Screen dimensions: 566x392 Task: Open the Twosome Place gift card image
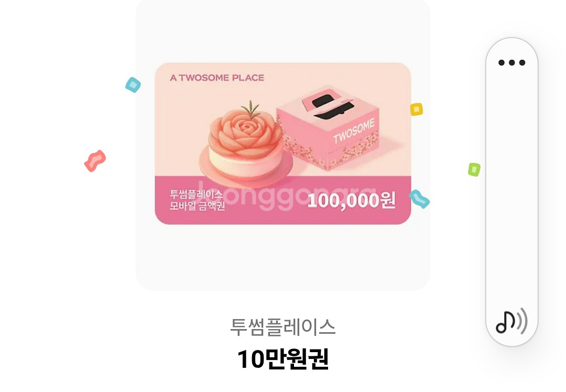[x=282, y=143]
